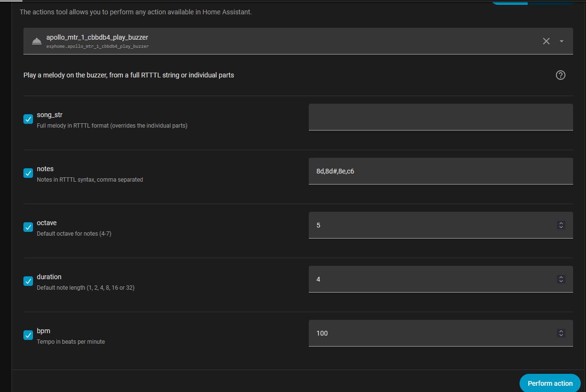
Task: Clear the selected apollo_mtr_1 action with X icon
Action: (546, 41)
